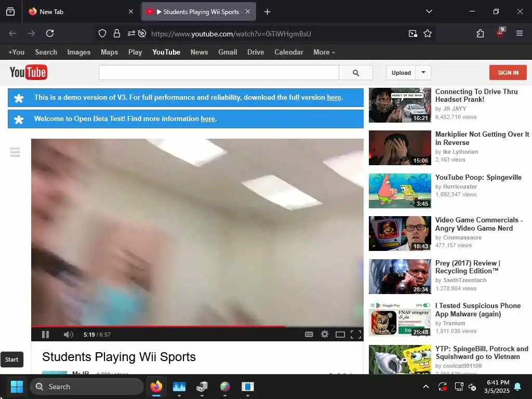Reload the current page
The width and height of the screenshot is (532, 399).
click(50, 33)
